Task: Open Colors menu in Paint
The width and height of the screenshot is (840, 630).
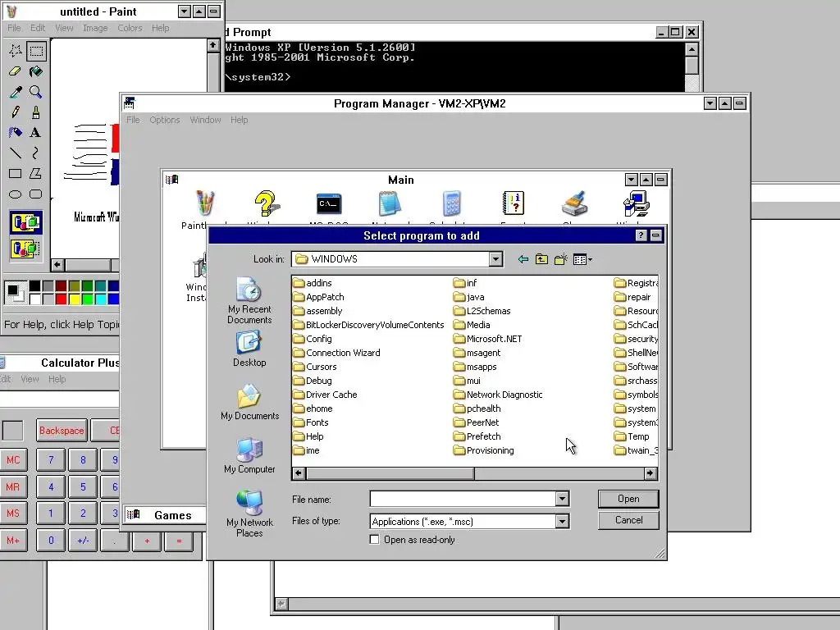Action: [130, 28]
